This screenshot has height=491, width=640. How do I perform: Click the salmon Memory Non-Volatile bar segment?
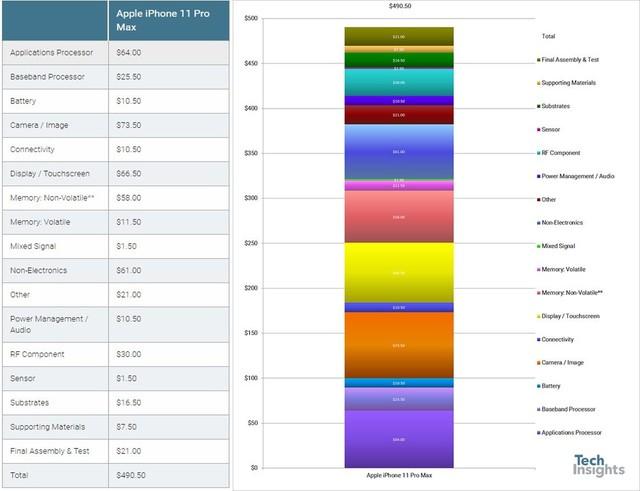(399, 217)
